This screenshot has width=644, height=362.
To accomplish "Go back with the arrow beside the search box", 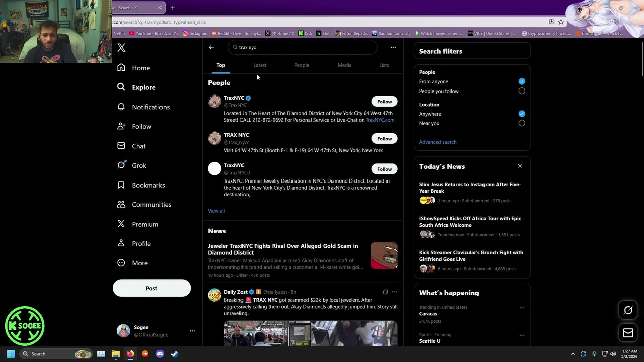I will point(211,47).
